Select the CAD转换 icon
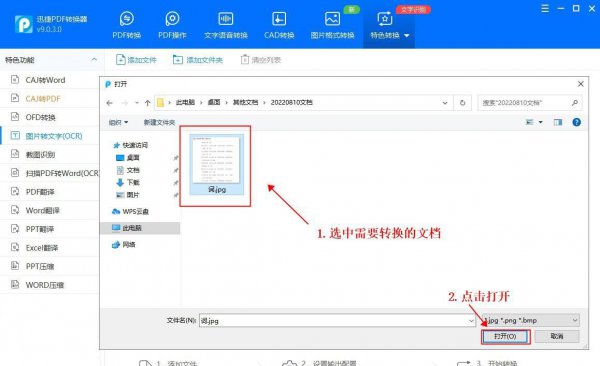This screenshot has width=600, height=366. 279,18
